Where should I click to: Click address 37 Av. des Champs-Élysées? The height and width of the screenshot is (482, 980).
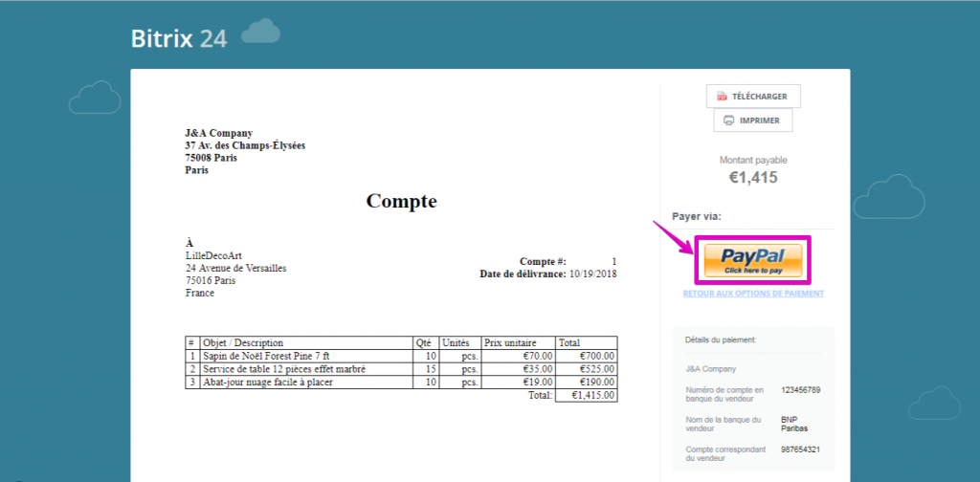tap(245, 145)
